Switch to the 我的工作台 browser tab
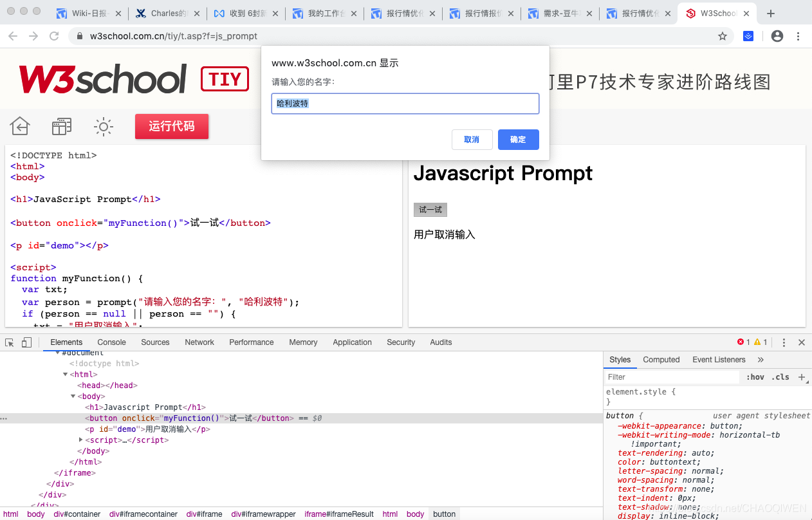This screenshot has width=812, height=520. pos(325,14)
